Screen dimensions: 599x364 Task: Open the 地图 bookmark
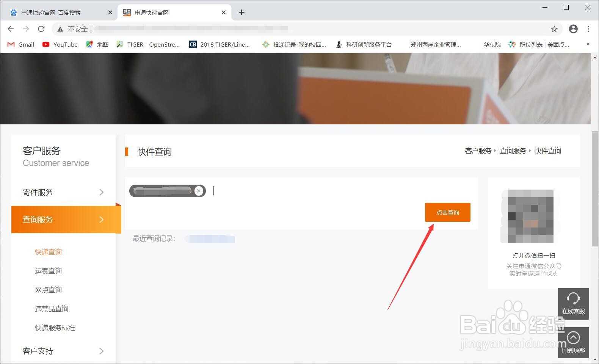coord(97,44)
